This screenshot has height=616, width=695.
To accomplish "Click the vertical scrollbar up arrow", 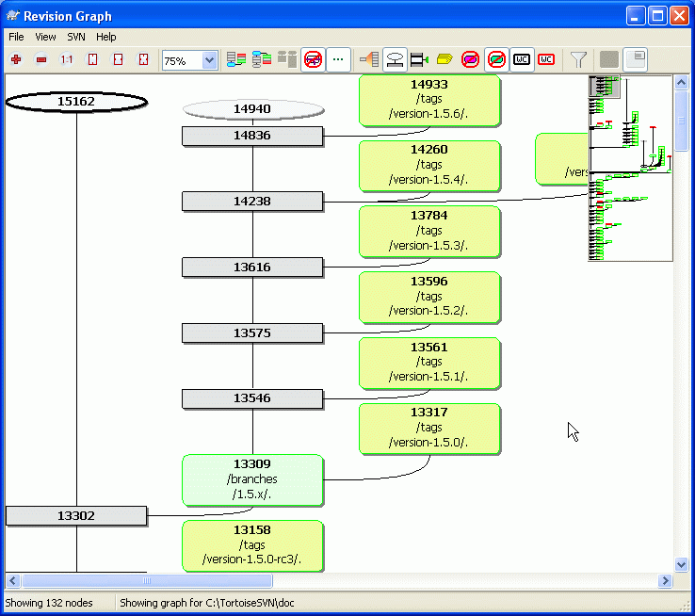I will (681, 82).
